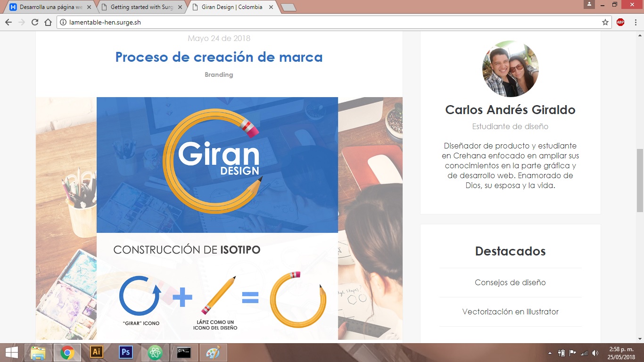This screenshot has height=362, width=644.
Task: Click the blue equals sign in diagram
Action: click(x=250, y=297)
